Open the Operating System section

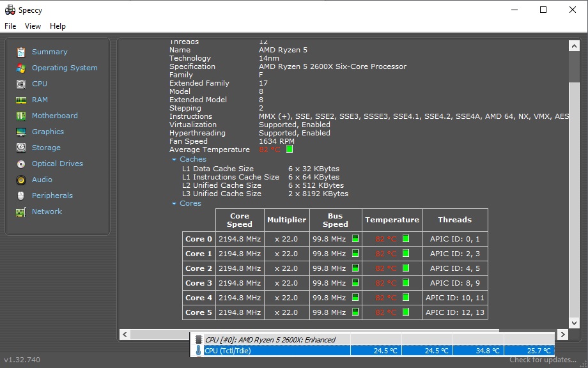pyautogui.click(x=65, y=68)
